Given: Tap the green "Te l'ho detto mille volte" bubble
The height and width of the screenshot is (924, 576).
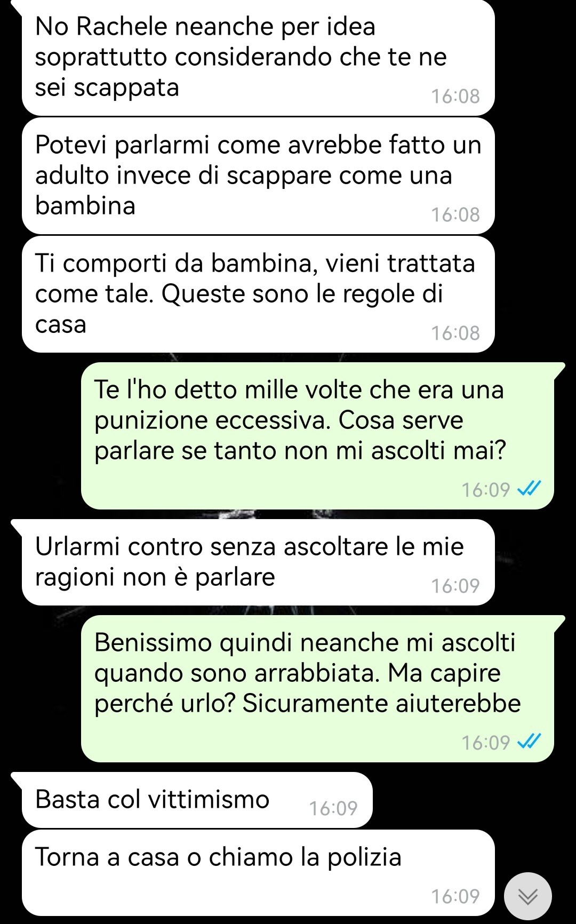Looking at the screenshot, I should point(318,436).
